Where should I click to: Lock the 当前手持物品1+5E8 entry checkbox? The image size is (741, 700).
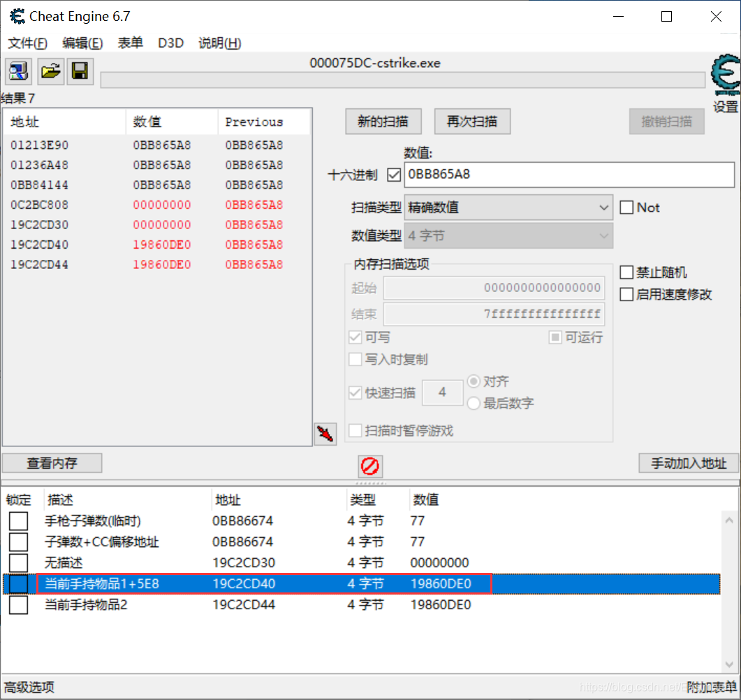click(x=18, y=584)
